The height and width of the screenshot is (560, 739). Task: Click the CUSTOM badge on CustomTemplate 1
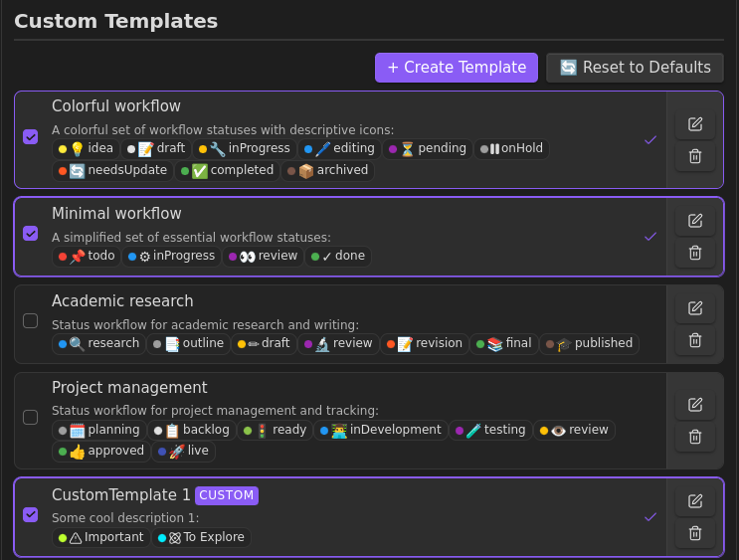227,495
